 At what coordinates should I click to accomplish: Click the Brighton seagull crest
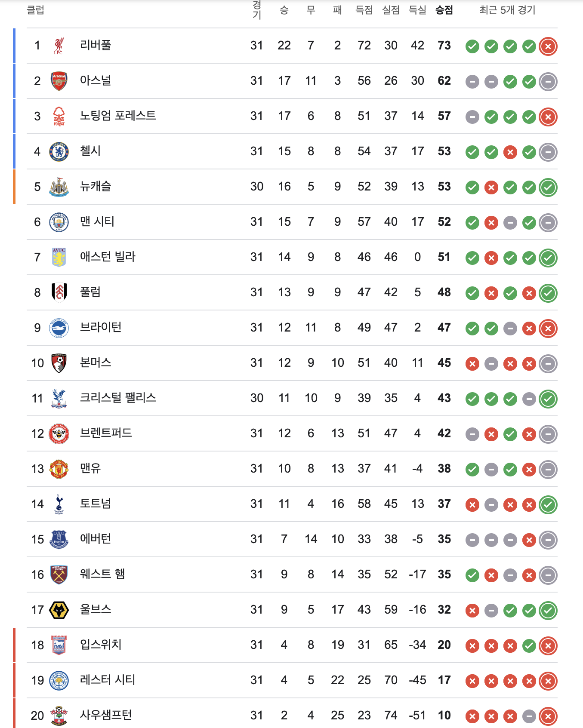[x=59, y=328]
